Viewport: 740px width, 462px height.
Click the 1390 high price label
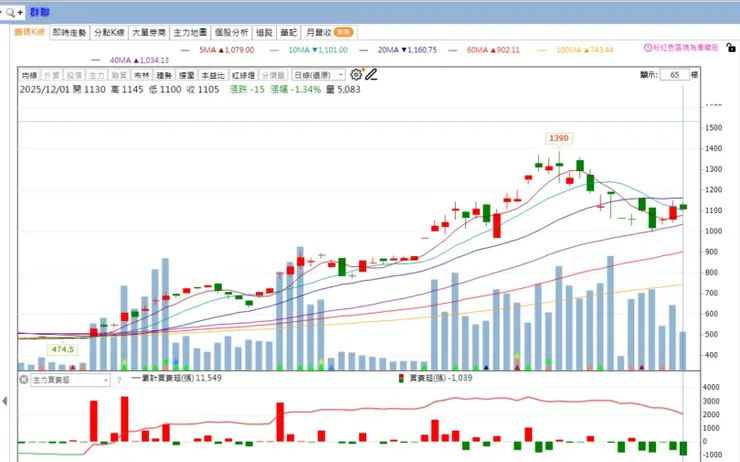coord(559,138)
